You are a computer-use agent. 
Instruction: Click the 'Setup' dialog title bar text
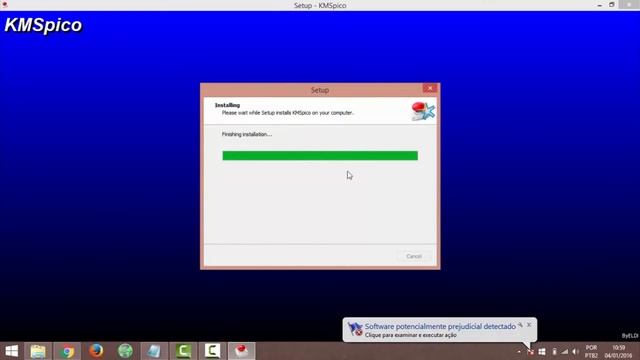click(320, 90)
